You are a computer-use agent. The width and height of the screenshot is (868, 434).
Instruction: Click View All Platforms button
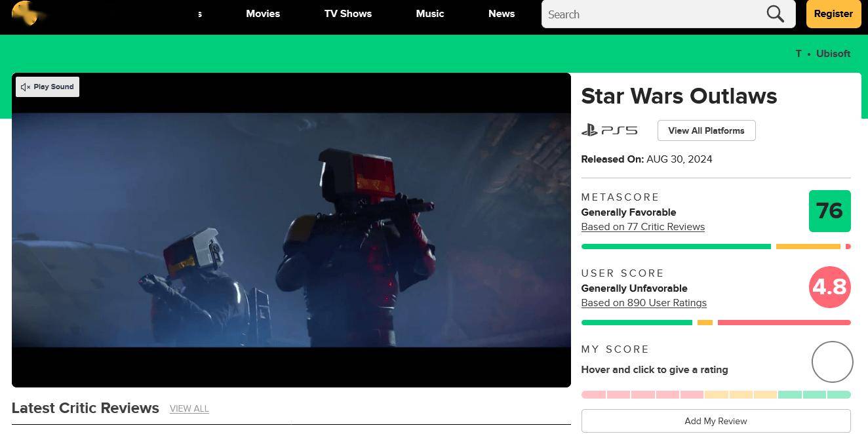click(706, 130)
